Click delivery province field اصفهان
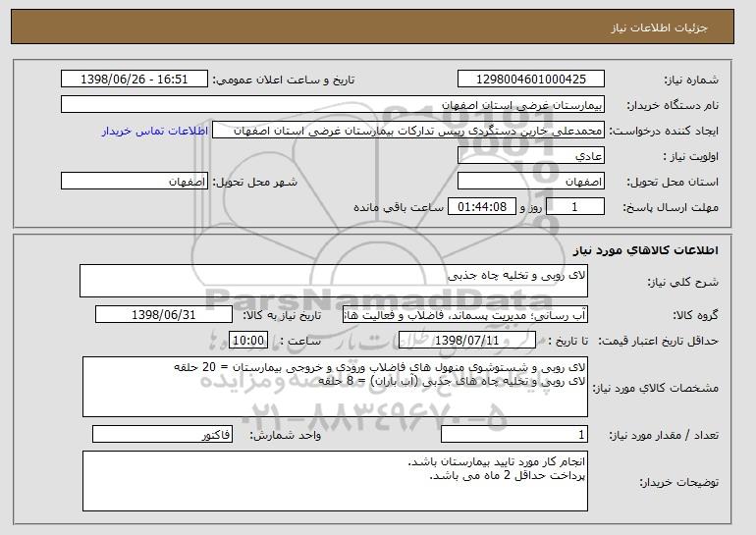This screenshot has height=535, width=756. click(x=531, y=182)
